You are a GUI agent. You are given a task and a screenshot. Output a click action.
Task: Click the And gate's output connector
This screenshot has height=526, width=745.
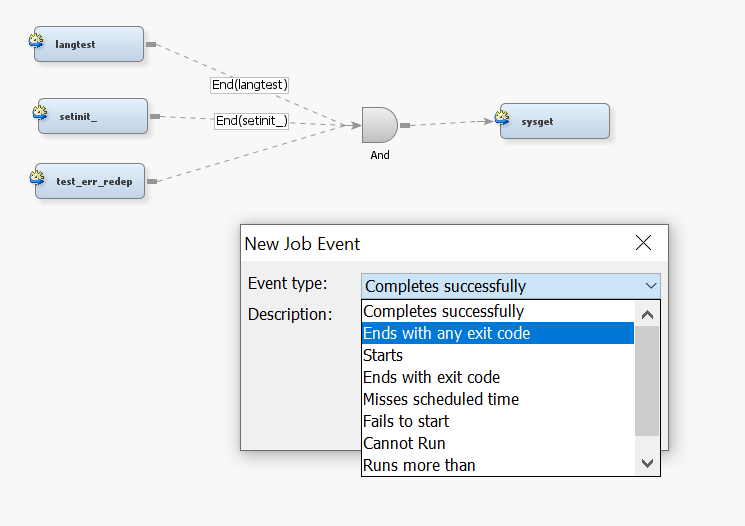405,126
